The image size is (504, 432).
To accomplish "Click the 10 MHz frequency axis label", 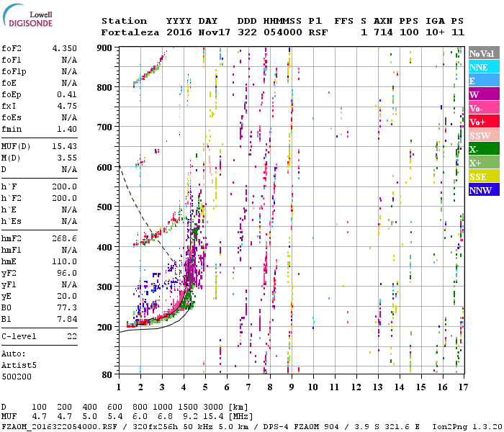I will coord(313,387).
